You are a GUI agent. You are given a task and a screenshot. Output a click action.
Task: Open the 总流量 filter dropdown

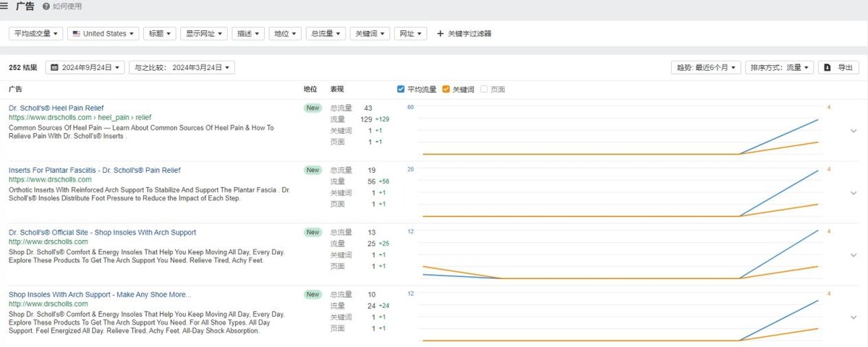coord(325,33)
